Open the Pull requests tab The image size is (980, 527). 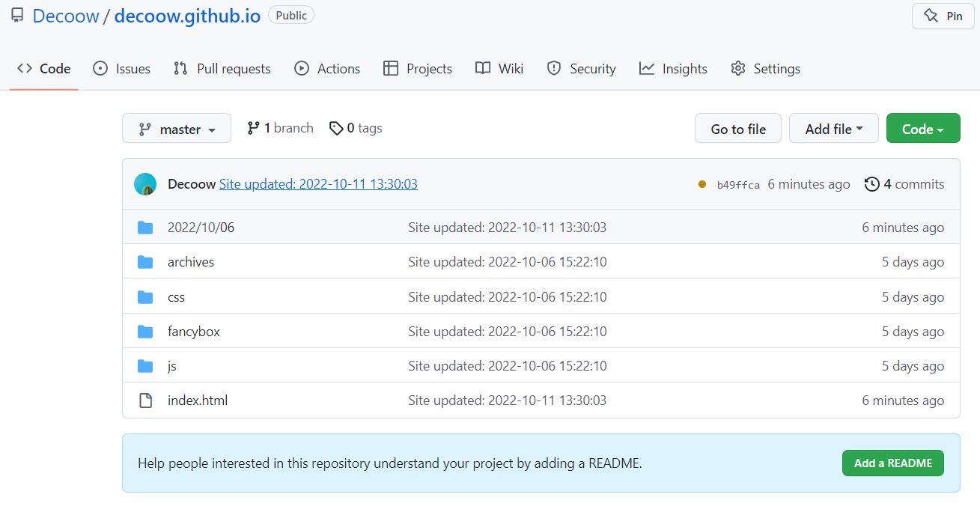click(x=222, y=69)
